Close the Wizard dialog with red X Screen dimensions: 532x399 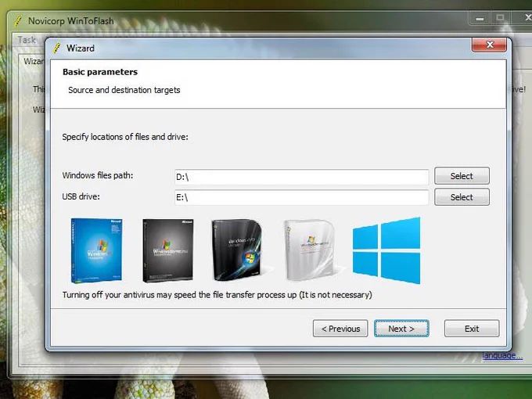489,45
